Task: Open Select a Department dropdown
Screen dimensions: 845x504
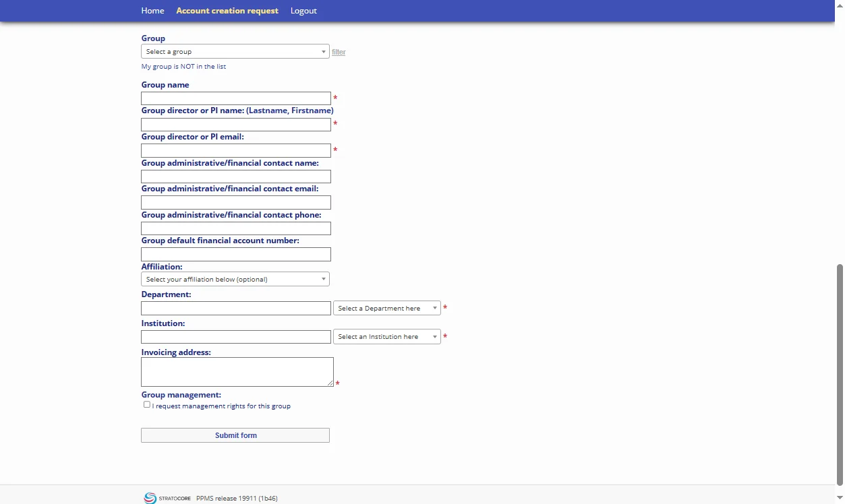Action: pos(386,309)
